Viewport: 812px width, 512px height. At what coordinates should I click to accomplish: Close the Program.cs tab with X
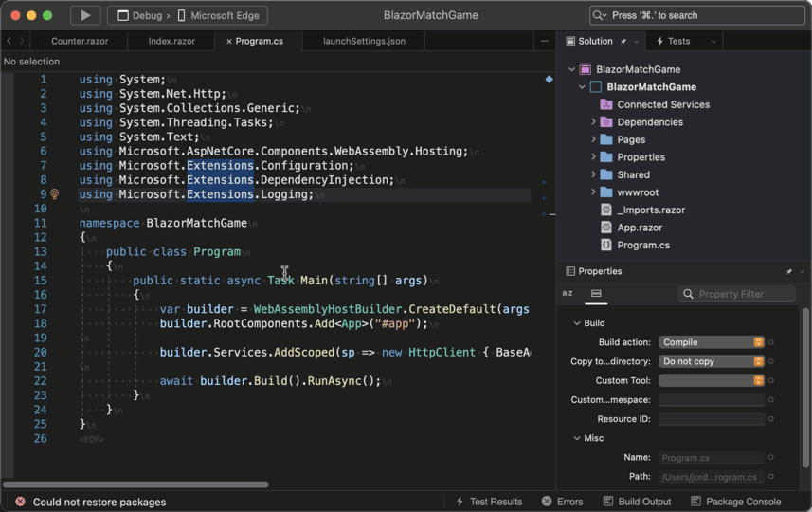(229, 42)
